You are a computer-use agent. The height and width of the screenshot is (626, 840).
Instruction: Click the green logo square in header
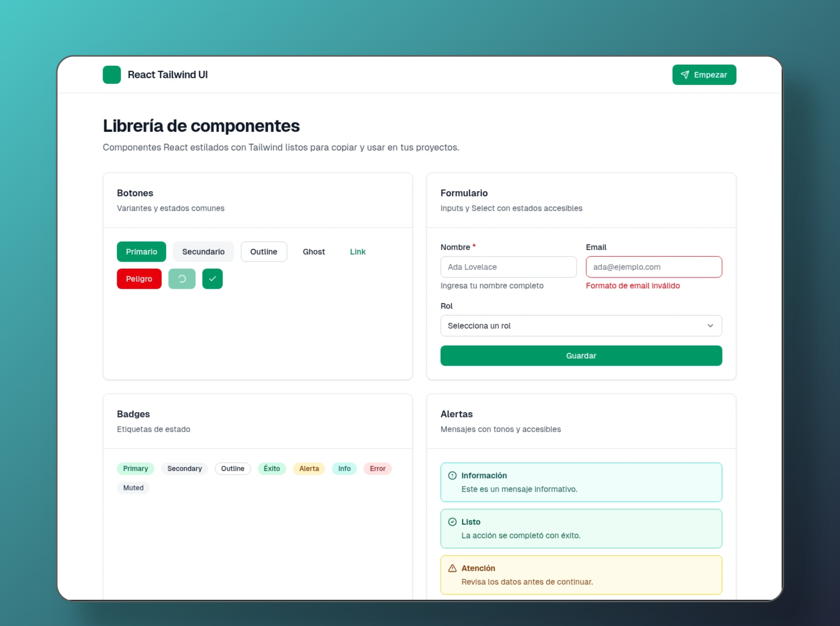(x=112, y=75)
